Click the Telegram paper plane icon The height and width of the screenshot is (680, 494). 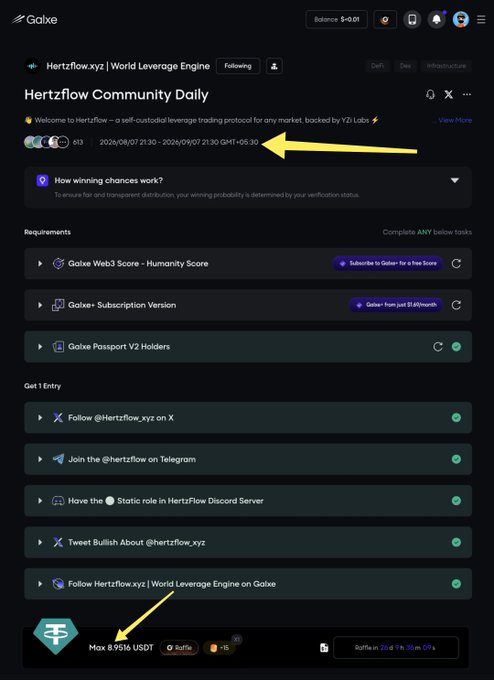[x=58, y=459]
